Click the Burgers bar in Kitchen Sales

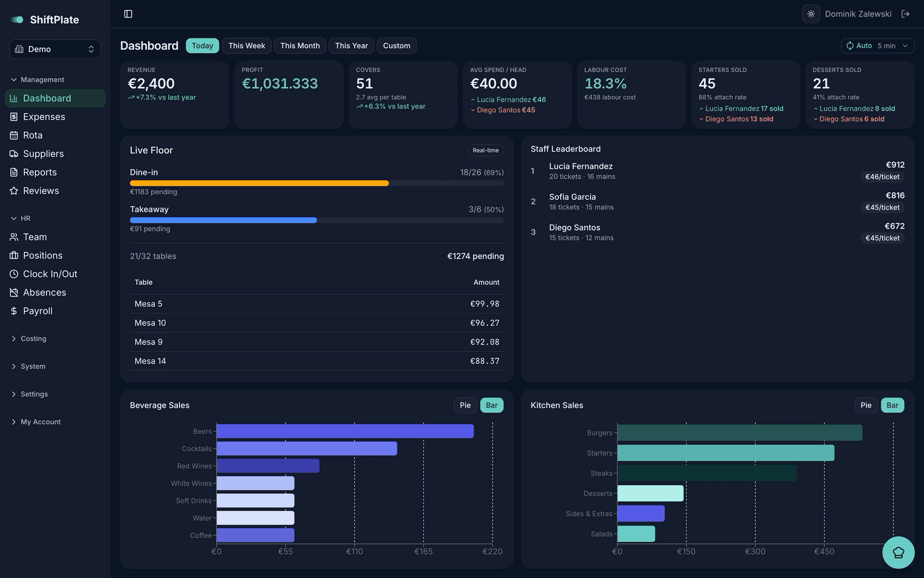[740, 433]
